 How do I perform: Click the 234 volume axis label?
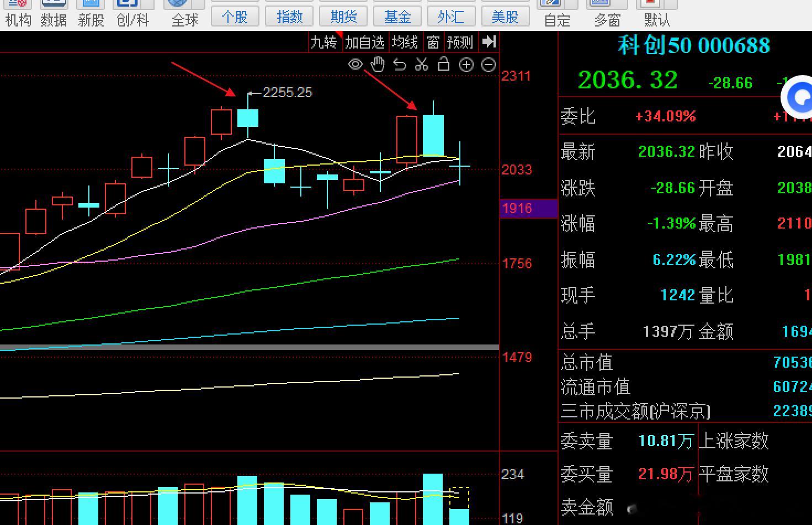(x=512, y=475)
